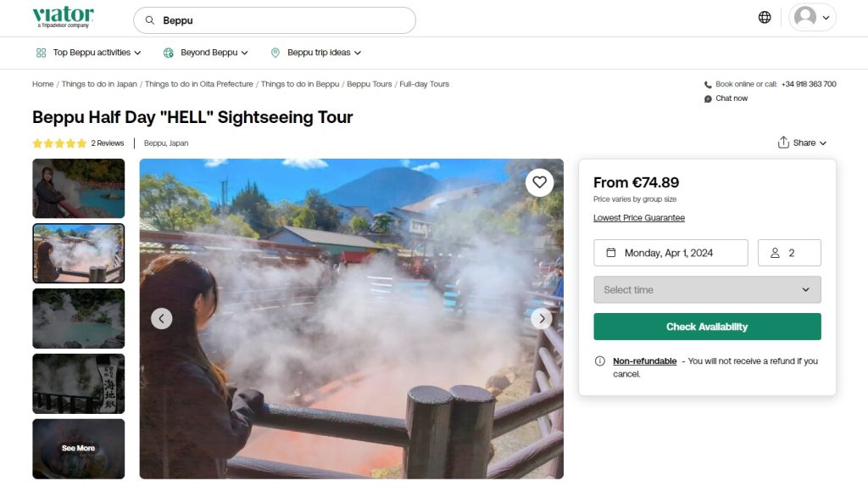The image size is (868, 492).
Task: Click the globe language icon
Action: (764, 16)
